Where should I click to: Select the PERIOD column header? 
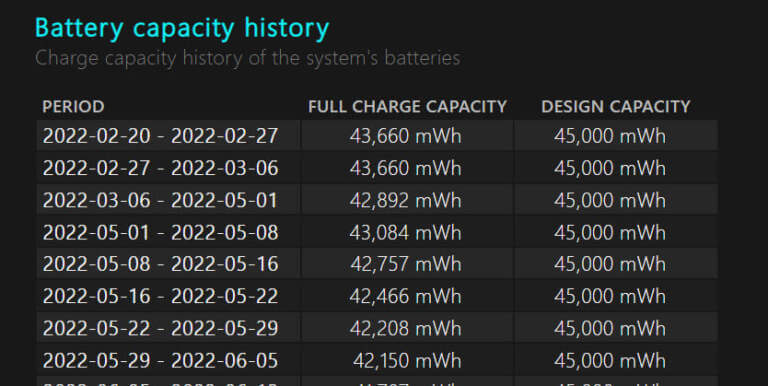(73, 106)
